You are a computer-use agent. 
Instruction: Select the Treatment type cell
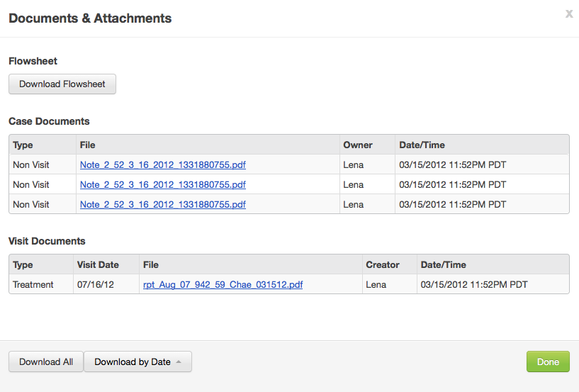[33, 285]
